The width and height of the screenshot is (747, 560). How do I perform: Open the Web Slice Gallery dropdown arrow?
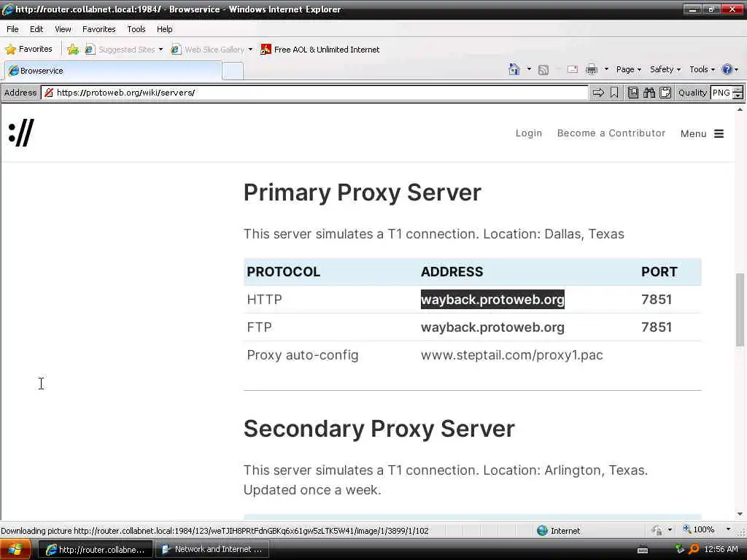click(251, 50)
